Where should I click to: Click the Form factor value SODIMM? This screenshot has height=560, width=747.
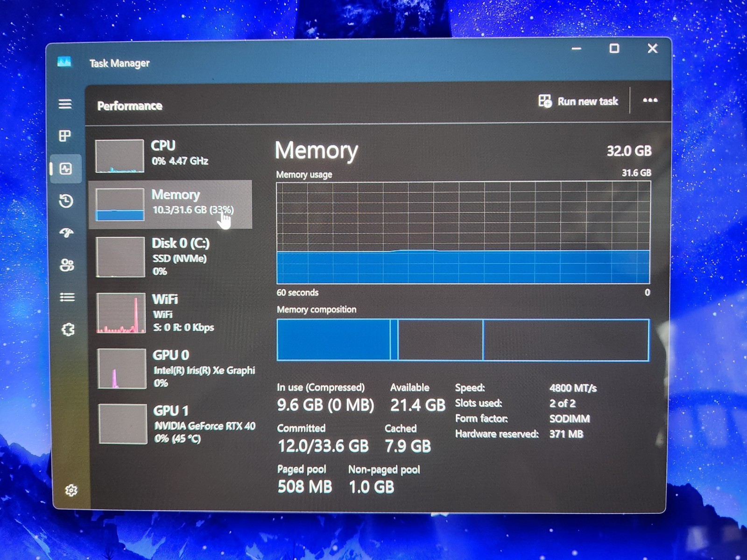click(570, 419)
